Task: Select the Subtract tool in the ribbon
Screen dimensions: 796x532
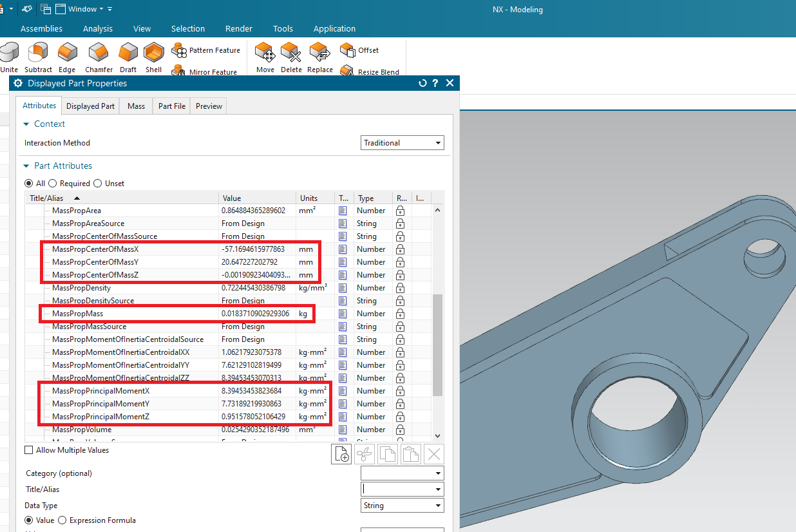Action: pyautogui.click(x=38, y=57)
